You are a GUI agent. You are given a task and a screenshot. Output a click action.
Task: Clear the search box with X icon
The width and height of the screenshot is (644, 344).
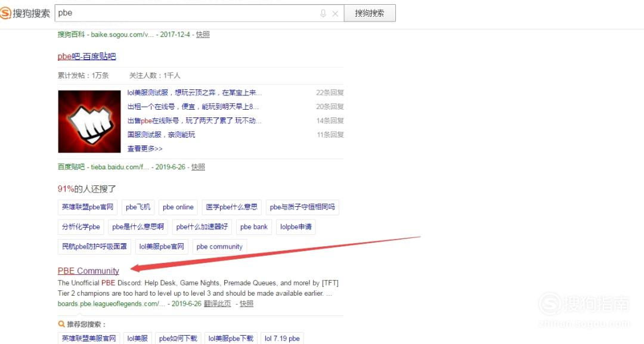pos(335,14)
